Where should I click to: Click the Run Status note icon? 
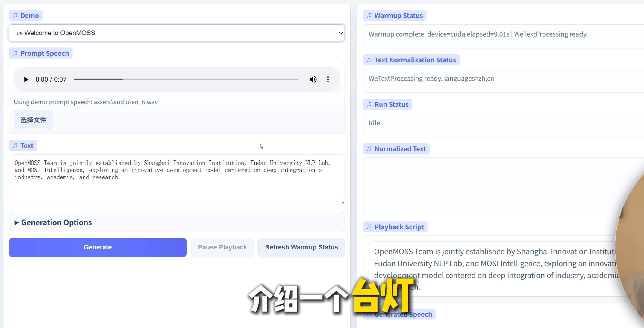point(369,104)
